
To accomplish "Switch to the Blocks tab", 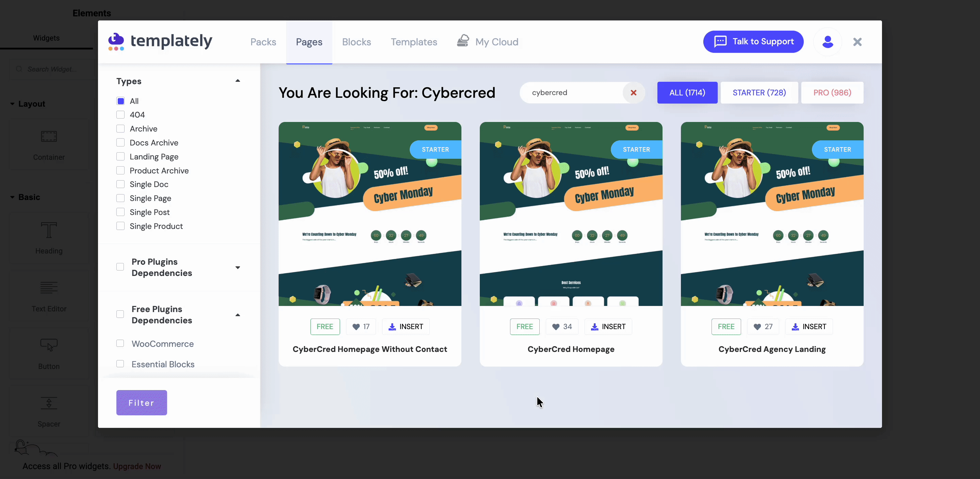I will point(356,42).
